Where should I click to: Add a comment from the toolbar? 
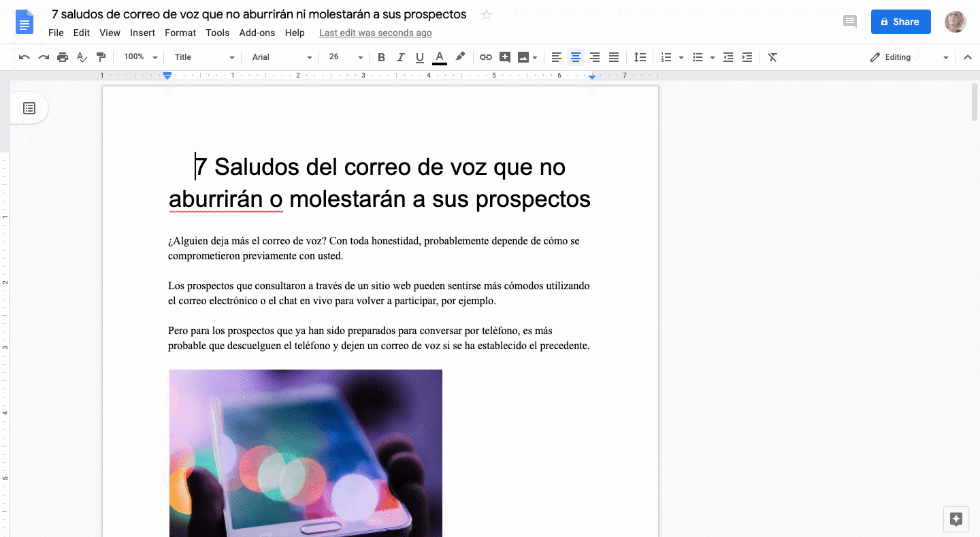point(504,57)
